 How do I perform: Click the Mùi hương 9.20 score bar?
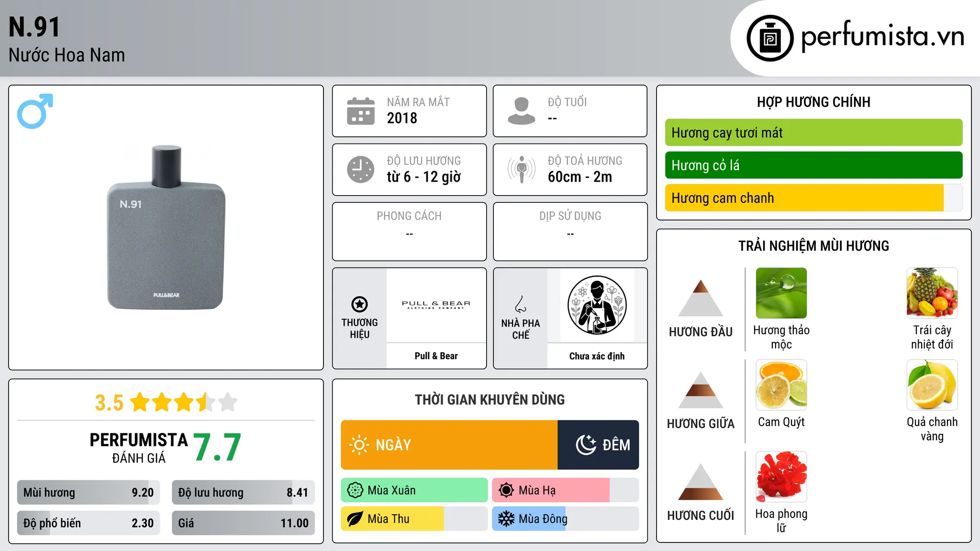89,492
